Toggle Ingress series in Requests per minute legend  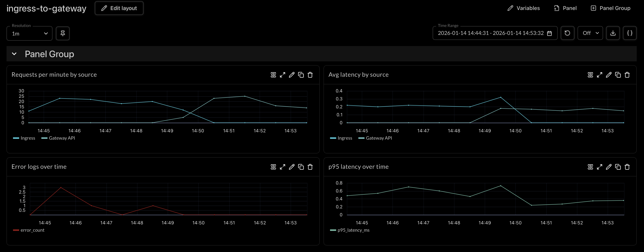28,138
